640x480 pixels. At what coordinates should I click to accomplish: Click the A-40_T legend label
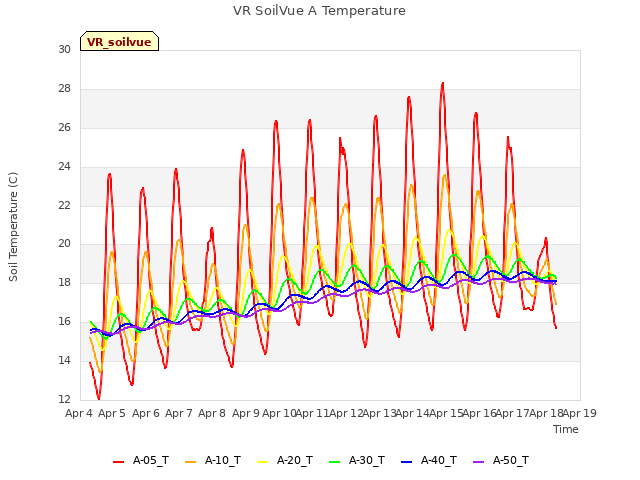tap(439, 460)
